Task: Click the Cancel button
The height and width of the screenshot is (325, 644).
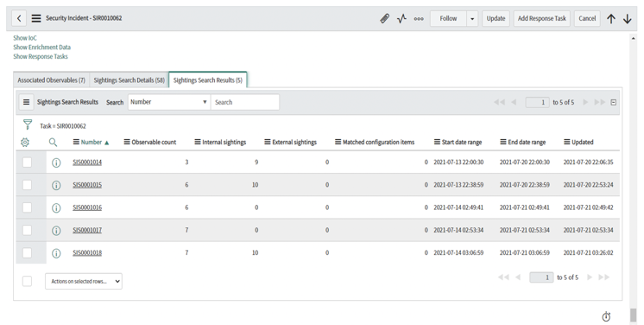Action: [587, 18]
